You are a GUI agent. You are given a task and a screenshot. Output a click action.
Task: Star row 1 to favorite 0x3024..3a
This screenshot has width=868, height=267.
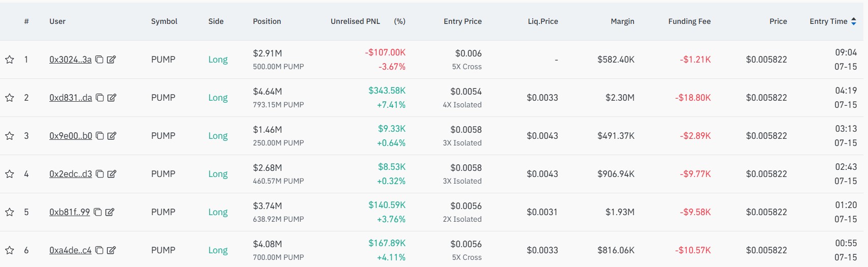[x=10, y=60]
